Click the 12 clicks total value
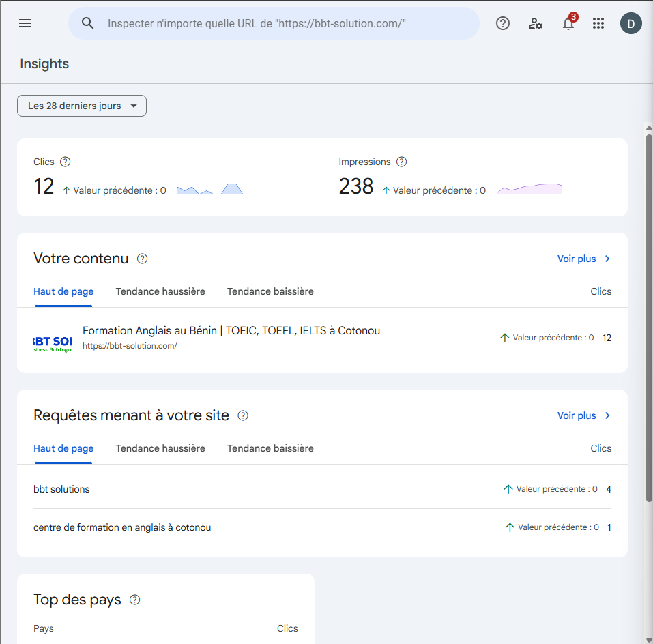This screenshot has width=653, height=644. tap(44, 186)
